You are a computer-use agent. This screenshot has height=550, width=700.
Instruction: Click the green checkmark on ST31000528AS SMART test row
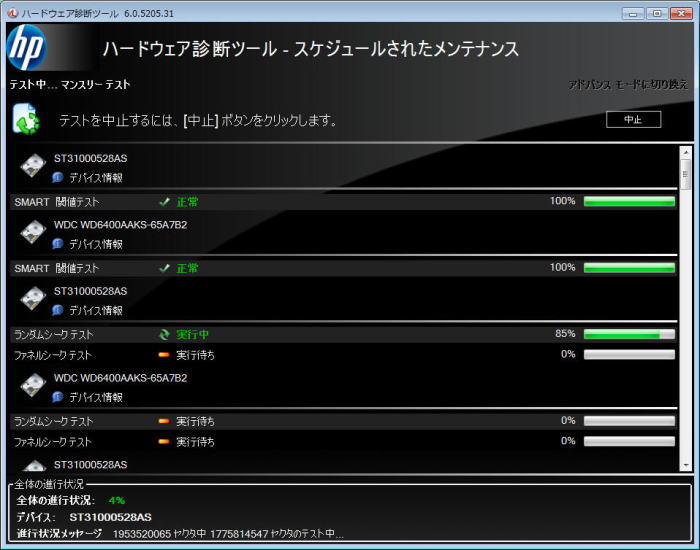tap(165, 202)
